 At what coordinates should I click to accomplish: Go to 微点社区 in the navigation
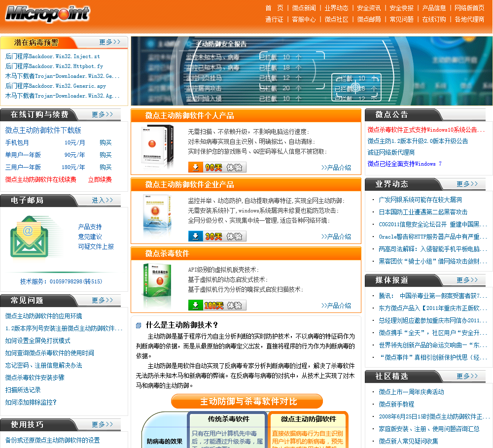pos(336,20)
